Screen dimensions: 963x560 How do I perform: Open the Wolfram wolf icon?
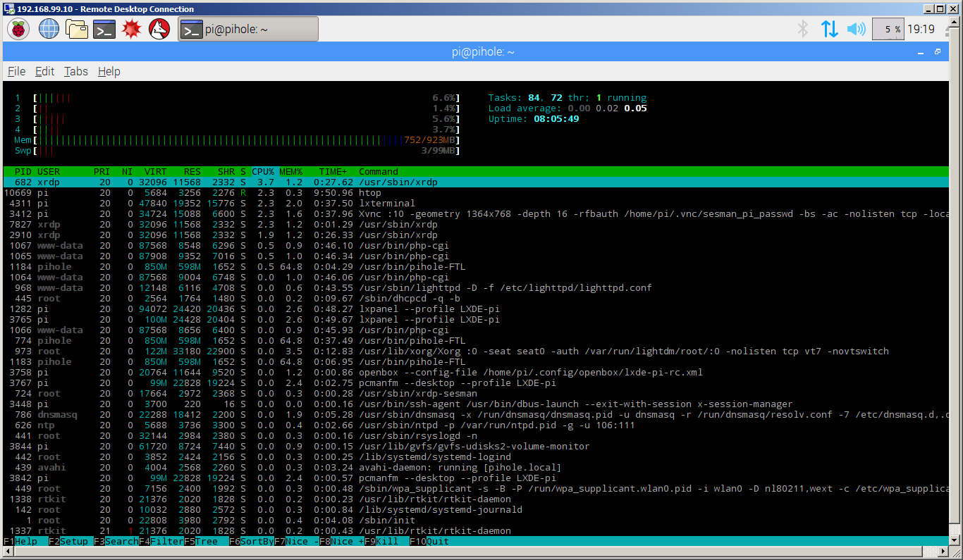[x=159, y=29]
